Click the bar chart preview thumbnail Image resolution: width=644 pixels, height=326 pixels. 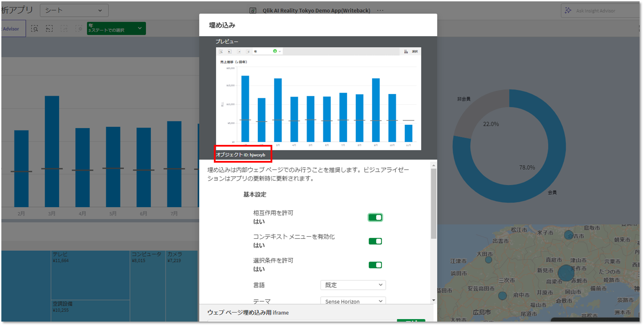(x=318, y=99)
